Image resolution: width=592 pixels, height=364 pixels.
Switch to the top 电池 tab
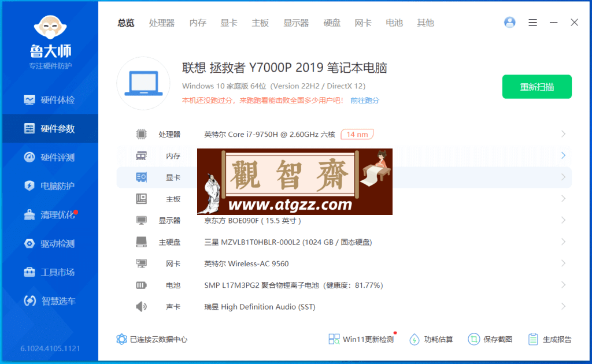(x=394, y=23)
